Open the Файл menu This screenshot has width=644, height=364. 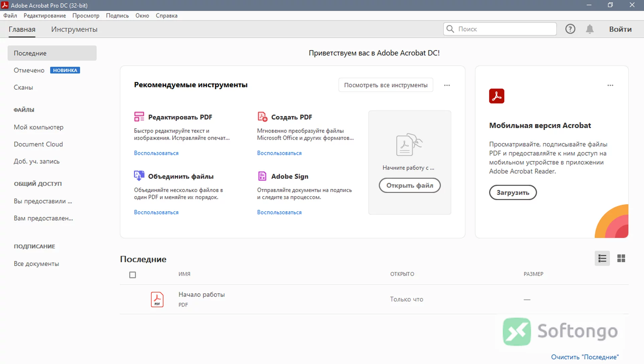(x=10, y=15)
